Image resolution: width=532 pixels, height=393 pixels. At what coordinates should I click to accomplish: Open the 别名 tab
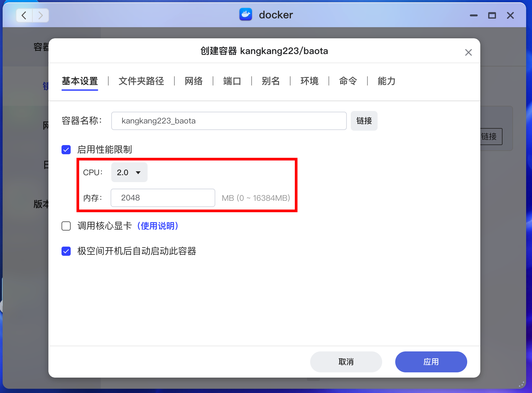(271, 81)
